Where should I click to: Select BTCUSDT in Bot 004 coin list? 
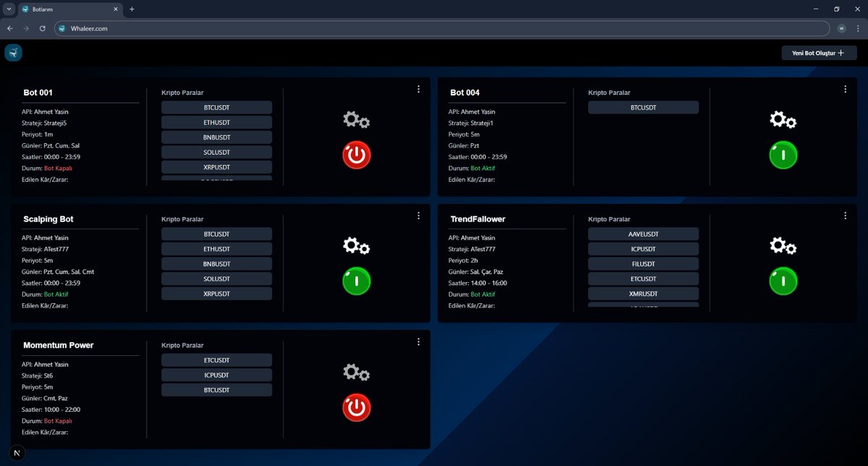coord(644,107)
